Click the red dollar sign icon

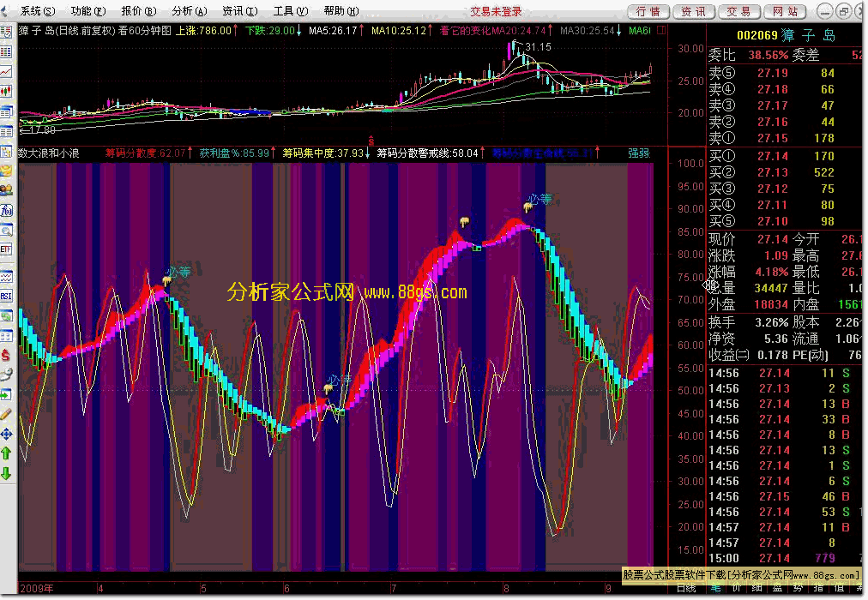[x=6, y=355]
